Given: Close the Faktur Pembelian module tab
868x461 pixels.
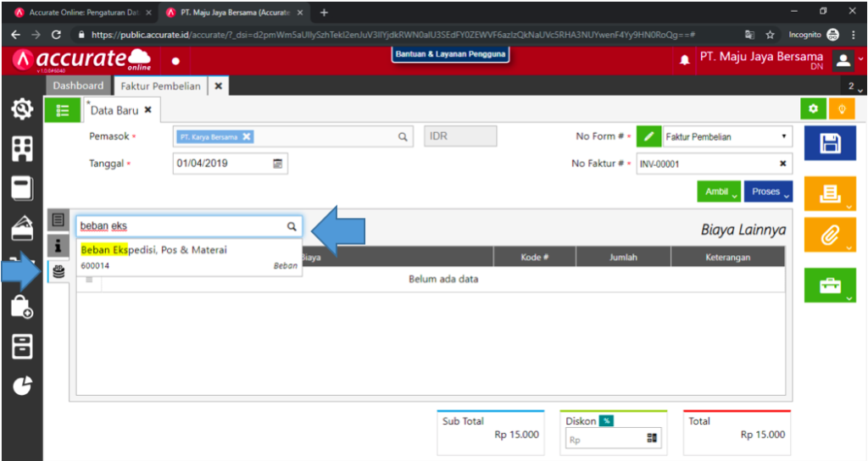Looking at the screenshot, I should (218, 86).
